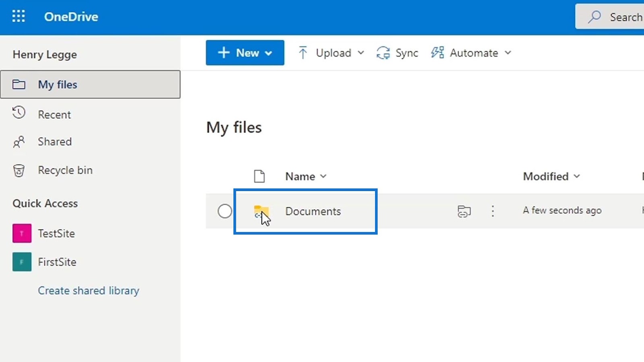Click the Documents folder icon
The height and width of the screenshot is (362, 644).
tap(261, 211)
